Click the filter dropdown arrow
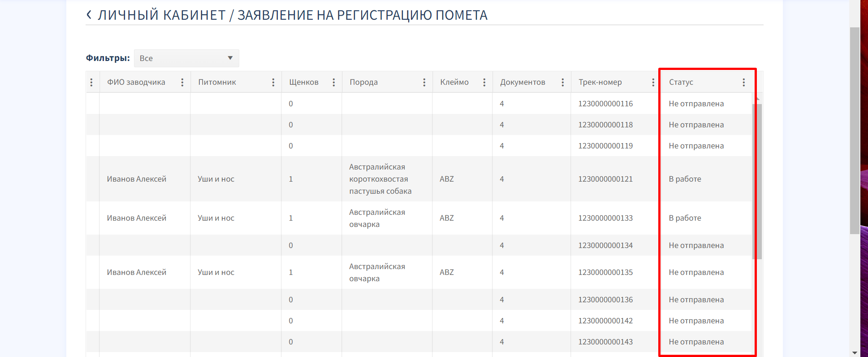868x357 pixels. click(230, 58)
